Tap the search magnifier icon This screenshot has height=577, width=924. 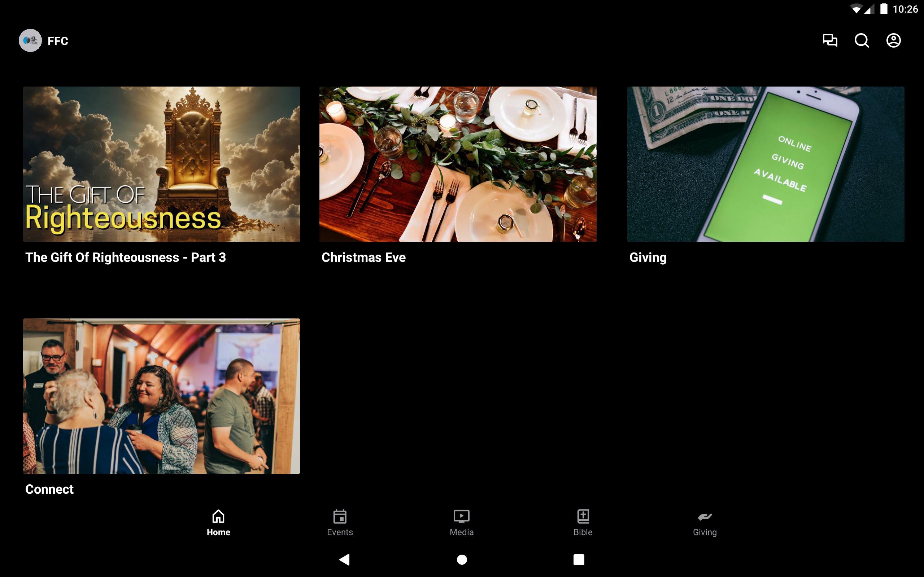click(862, 40)
